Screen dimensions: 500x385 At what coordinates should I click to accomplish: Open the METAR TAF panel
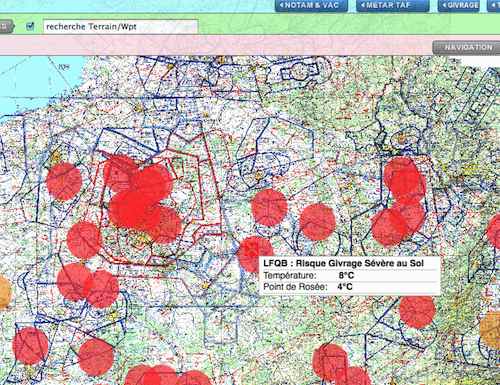[x=392, y=6]
